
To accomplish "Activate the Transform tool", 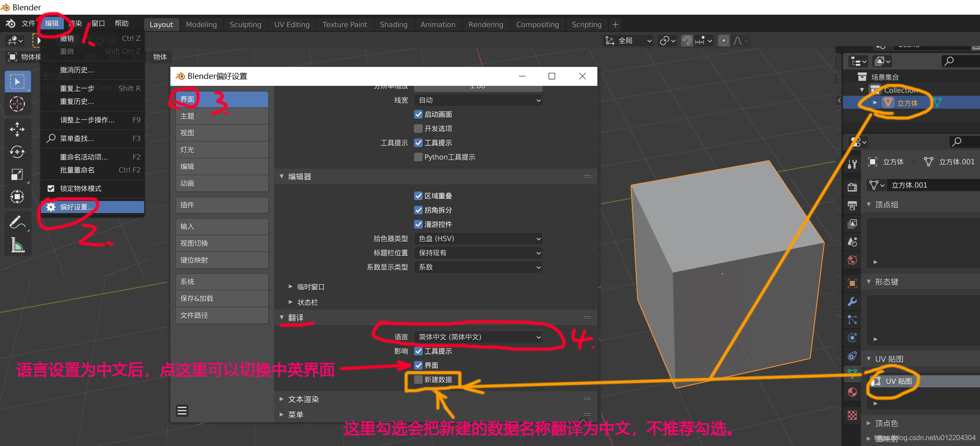I will coord(18,197).
